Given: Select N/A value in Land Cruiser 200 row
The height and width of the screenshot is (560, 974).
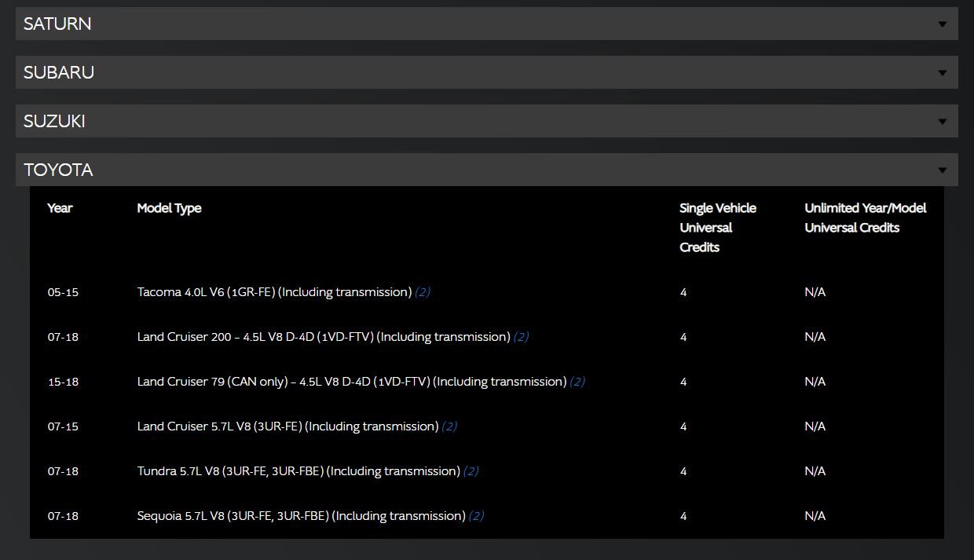Looking at the screenshot, I should pyautogui.click(x=815, y=337).
